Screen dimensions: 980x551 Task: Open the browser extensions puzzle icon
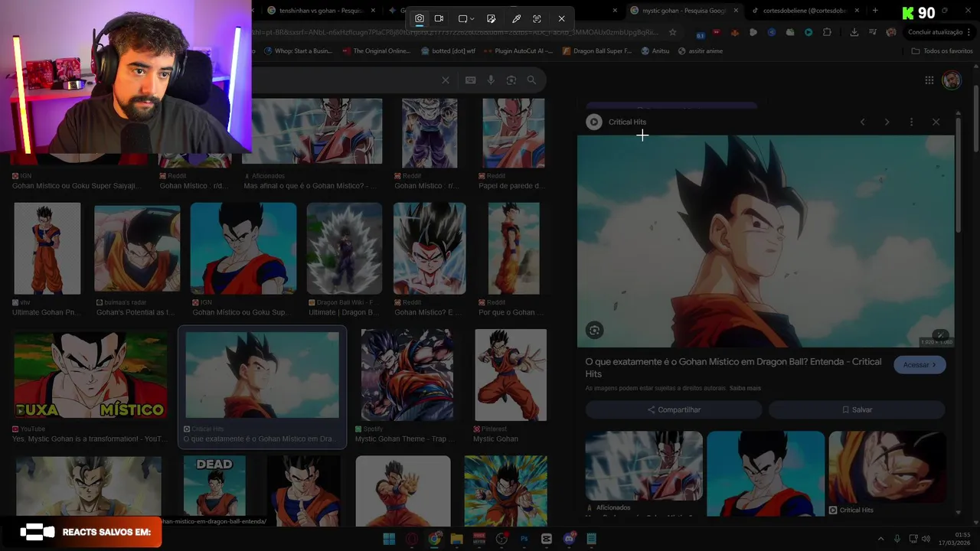point(827,32)
